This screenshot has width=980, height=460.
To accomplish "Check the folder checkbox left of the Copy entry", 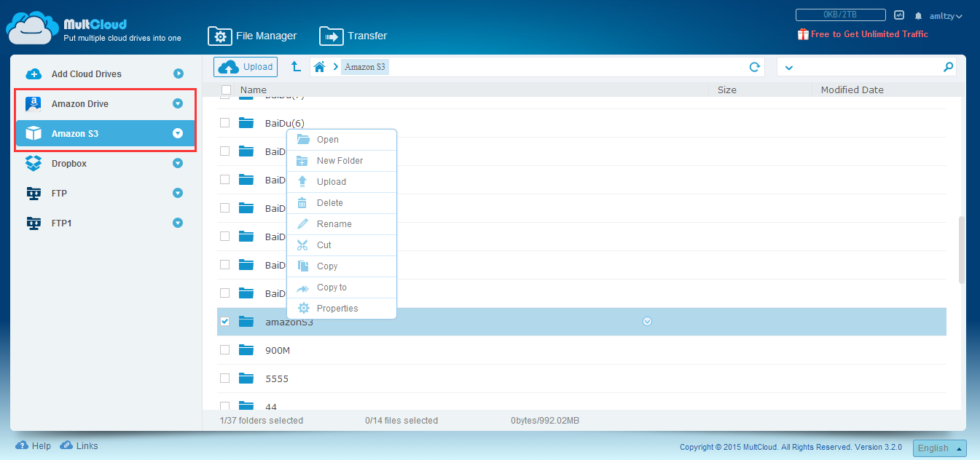I will coord(225,265).
